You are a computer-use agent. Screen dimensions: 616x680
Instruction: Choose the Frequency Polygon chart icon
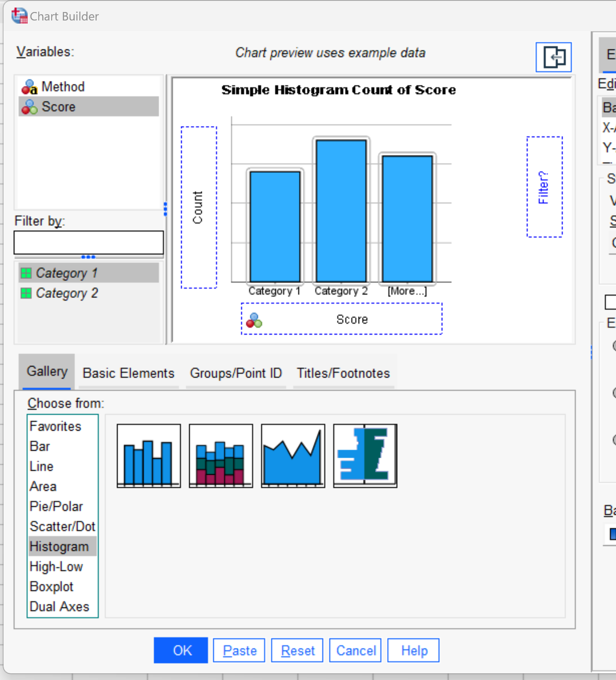pos(292,456)
